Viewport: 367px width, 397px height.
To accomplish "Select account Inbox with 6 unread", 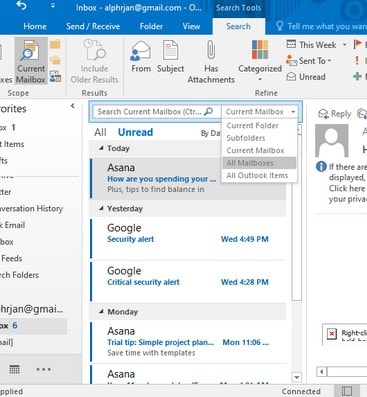I will [33, 326].
